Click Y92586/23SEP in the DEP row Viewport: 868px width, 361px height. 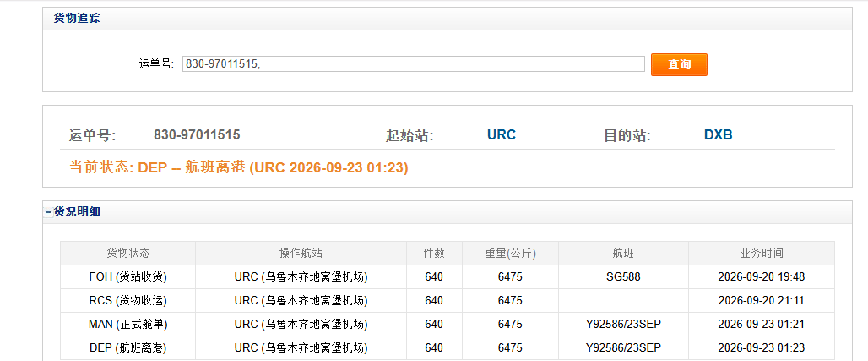[x=623, y=348]
